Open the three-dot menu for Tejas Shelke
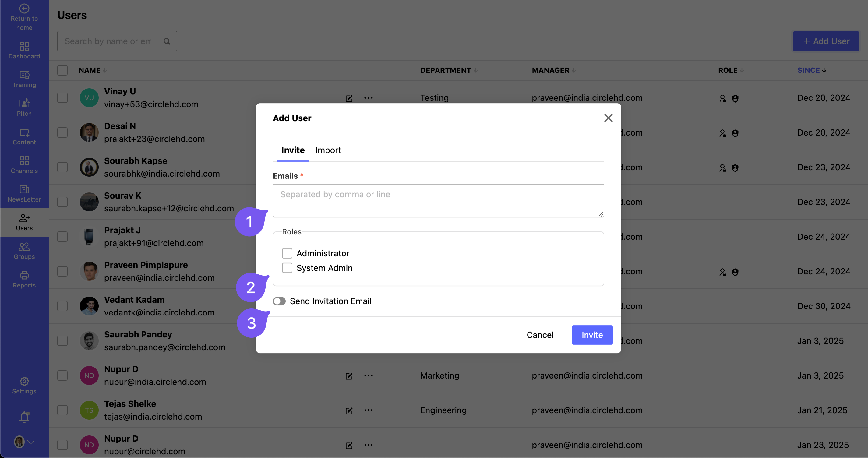 (x=368, y=410)
